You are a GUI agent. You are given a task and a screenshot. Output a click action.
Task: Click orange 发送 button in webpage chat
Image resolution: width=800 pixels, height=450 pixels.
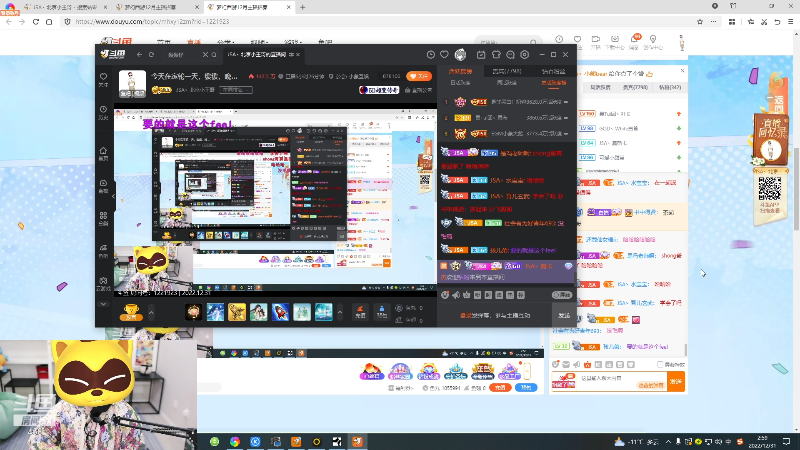tap(676, 381)
